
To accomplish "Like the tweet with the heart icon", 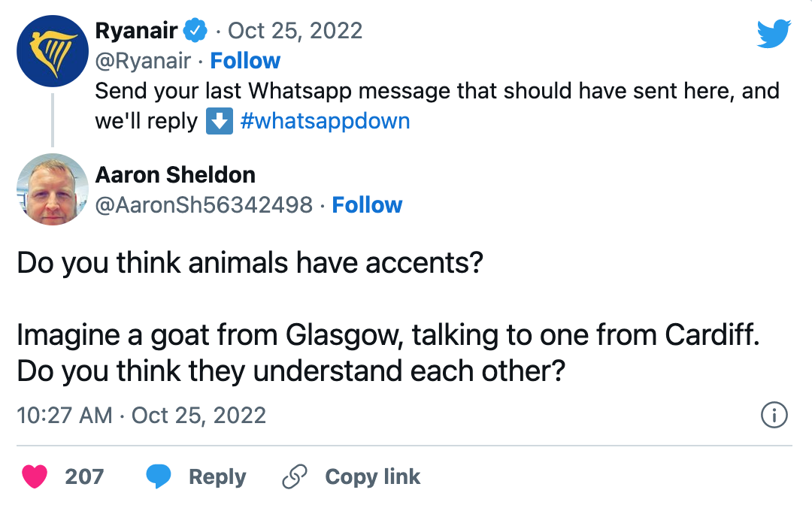I will pos(35,476).
